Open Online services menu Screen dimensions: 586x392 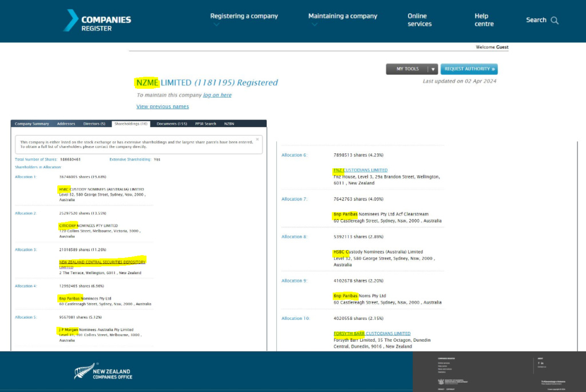419,20
